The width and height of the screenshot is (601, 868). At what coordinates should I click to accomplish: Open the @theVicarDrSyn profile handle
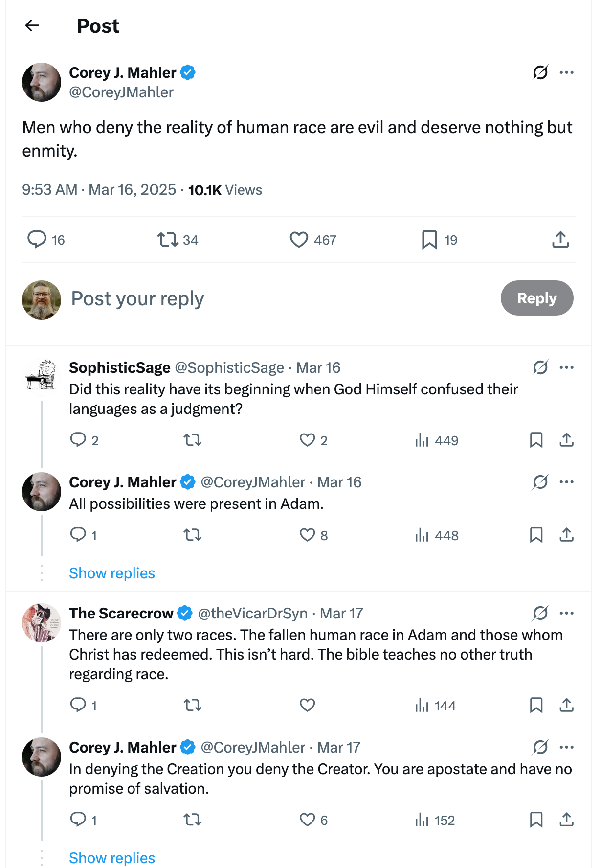[252, 613]
